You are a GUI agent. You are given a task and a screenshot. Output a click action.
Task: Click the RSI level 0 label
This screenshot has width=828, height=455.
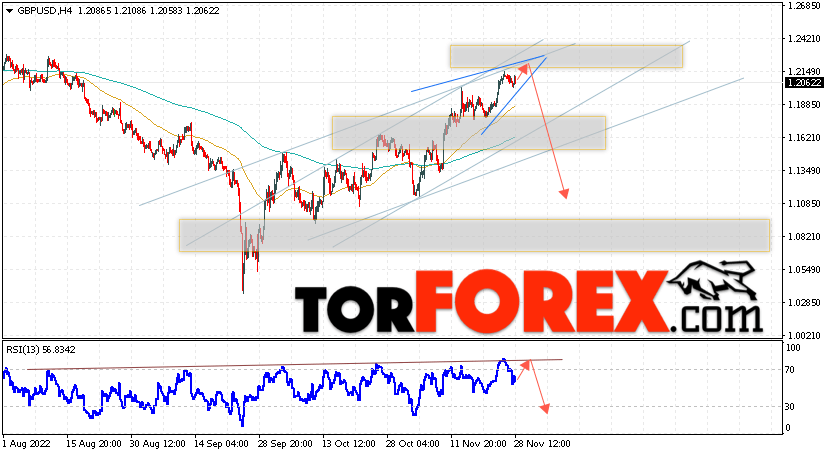788,428
